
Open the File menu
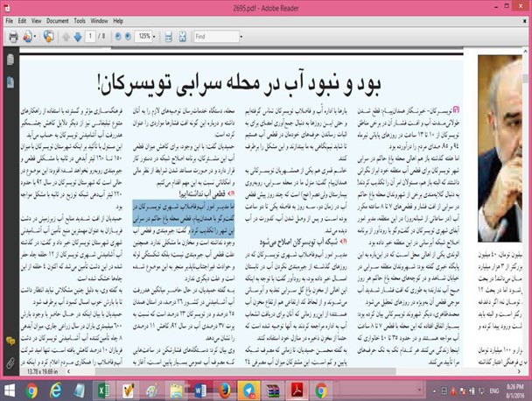click(x=9, y=21)
